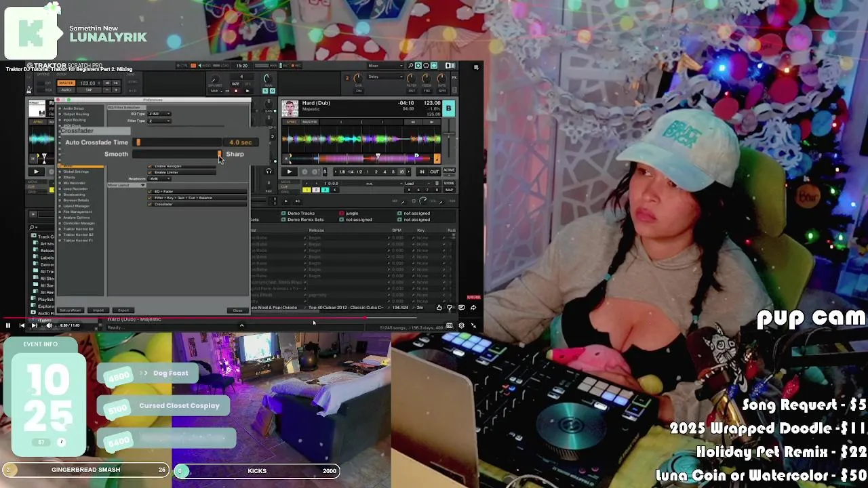The image size is (868, 488).
Task: Click the BPM column header in browser
Action: pyautogui.click(x=397, y=230)
